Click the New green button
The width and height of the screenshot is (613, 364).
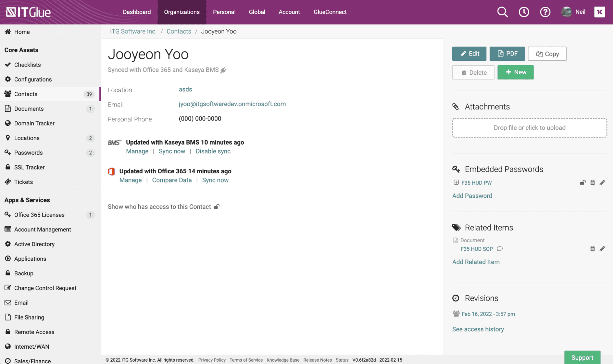click(515, 72)
